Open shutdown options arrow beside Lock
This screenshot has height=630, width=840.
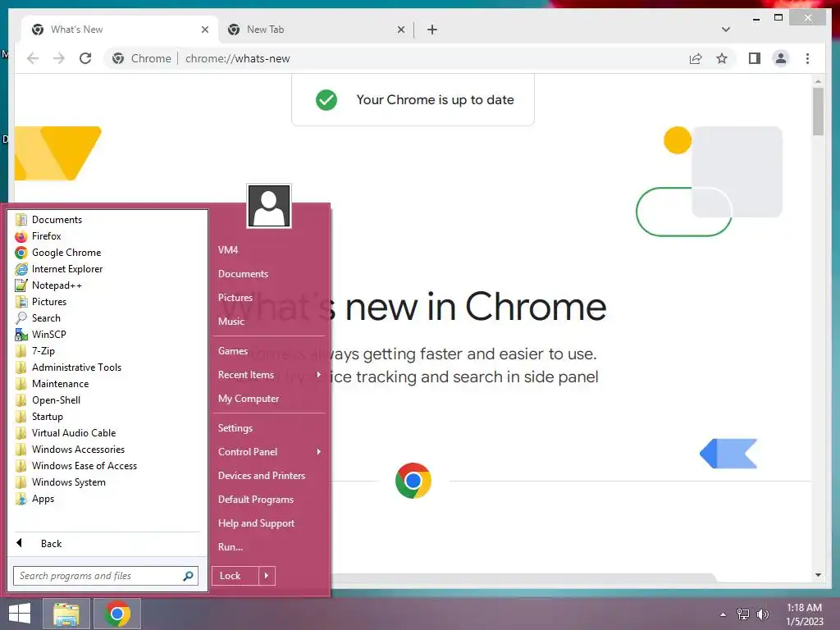267,576
